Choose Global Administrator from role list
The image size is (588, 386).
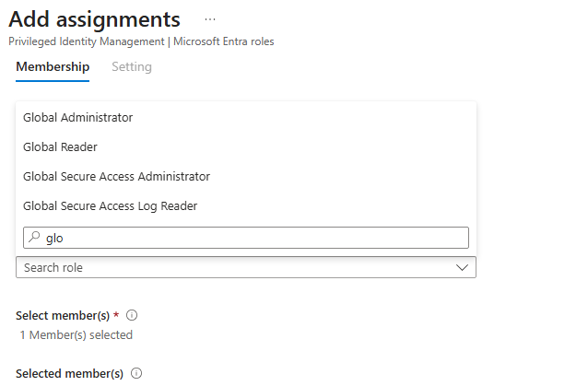point(78,117)
